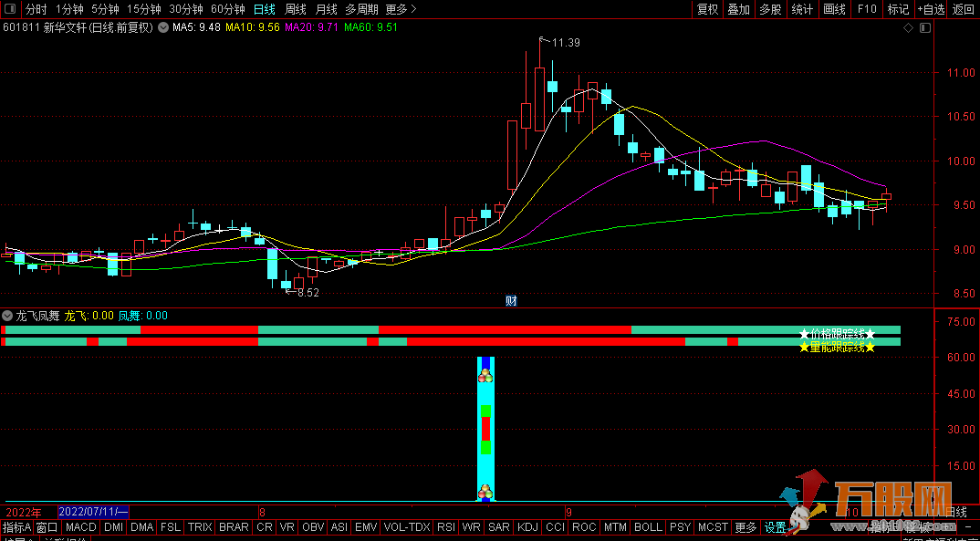The image size is (980, 541).
Task: Select the SAR indicator tab
Action: coord(499,527)
